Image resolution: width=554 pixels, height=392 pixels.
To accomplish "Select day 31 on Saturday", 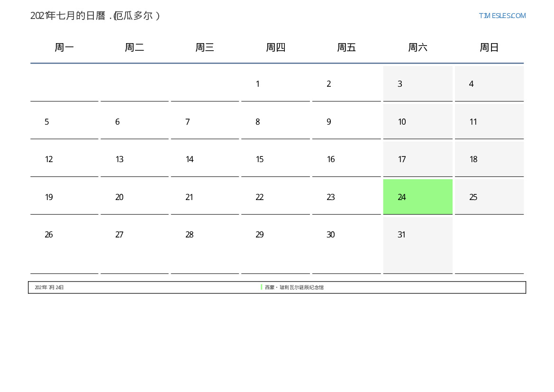I will pos(401,235).
